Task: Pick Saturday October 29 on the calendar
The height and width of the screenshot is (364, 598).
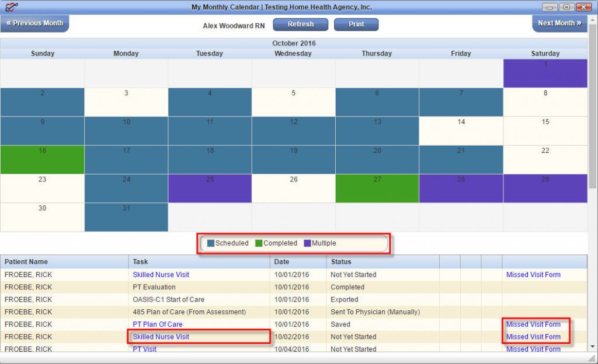Action: (545, 188)
